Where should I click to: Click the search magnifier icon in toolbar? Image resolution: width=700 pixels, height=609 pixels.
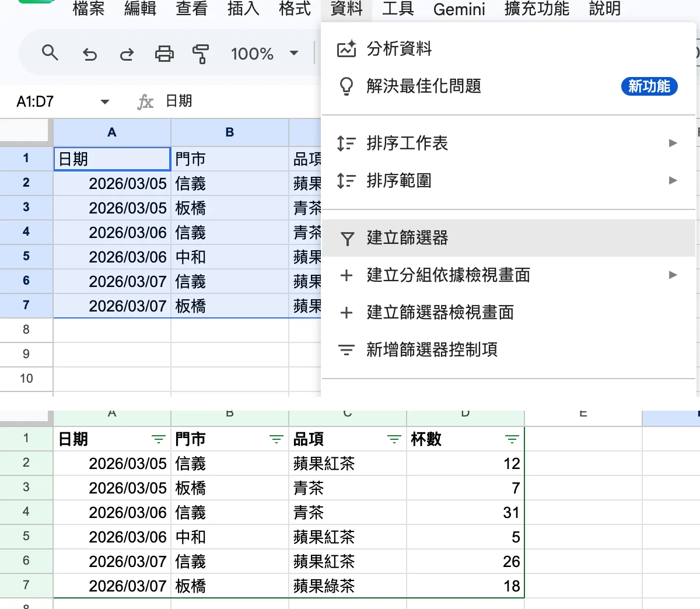coord(50,54)
